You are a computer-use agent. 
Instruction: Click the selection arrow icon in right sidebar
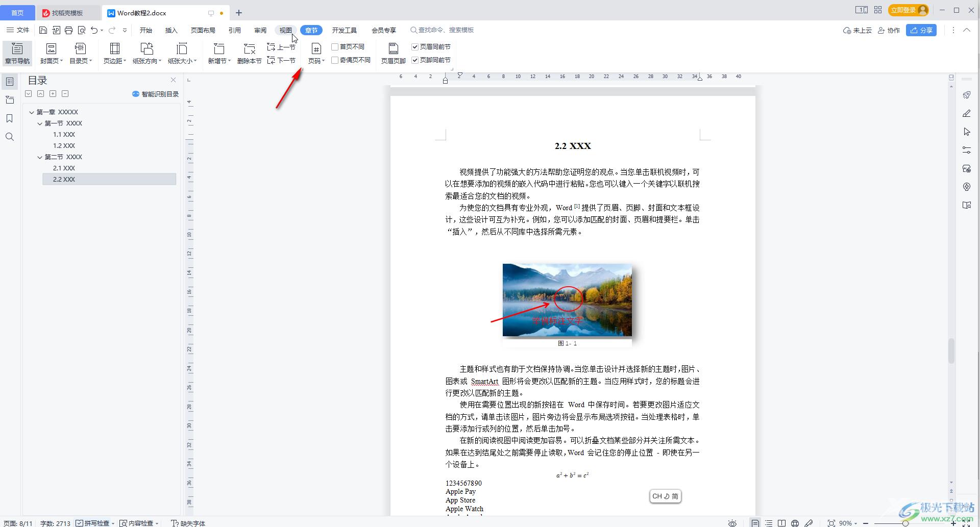pos(967,132)
